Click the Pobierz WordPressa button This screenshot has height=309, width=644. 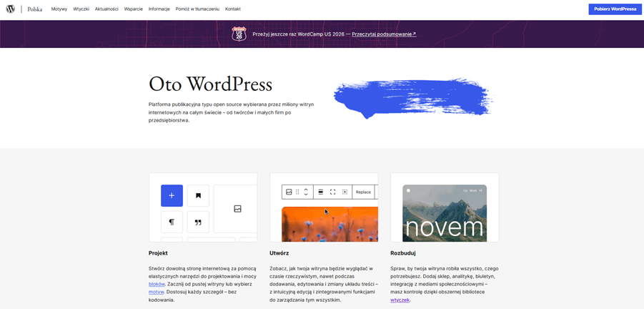pos(615,9)
